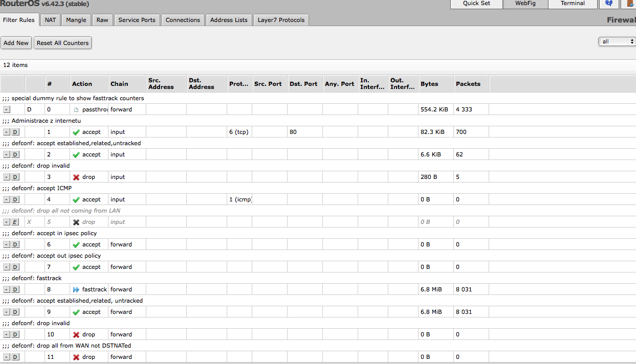Click the accept checkmark icon in rule 2
The height and width of the screenshot is (364, 636).
[x=76, y=154]
